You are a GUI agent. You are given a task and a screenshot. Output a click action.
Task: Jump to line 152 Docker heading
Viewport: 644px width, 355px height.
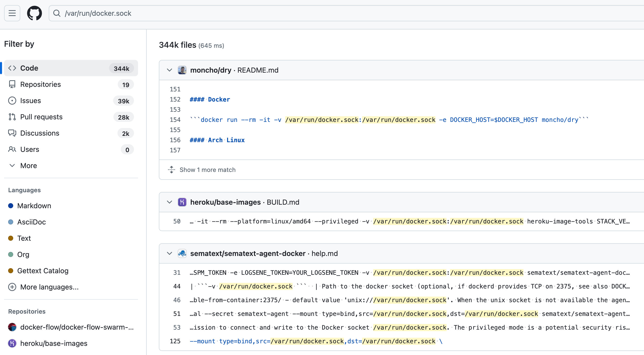click(175, 100)
